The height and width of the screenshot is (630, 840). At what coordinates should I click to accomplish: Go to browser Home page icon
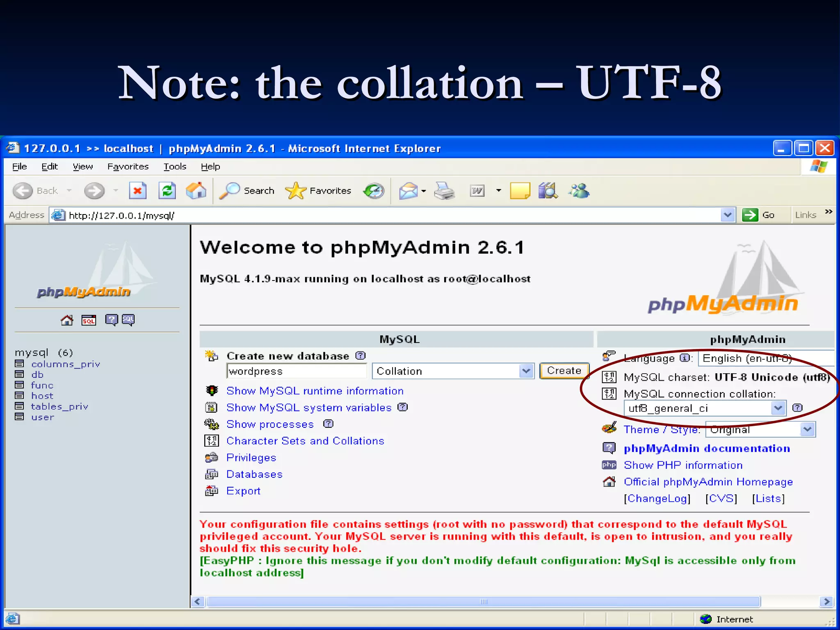[x=196, y=191]
